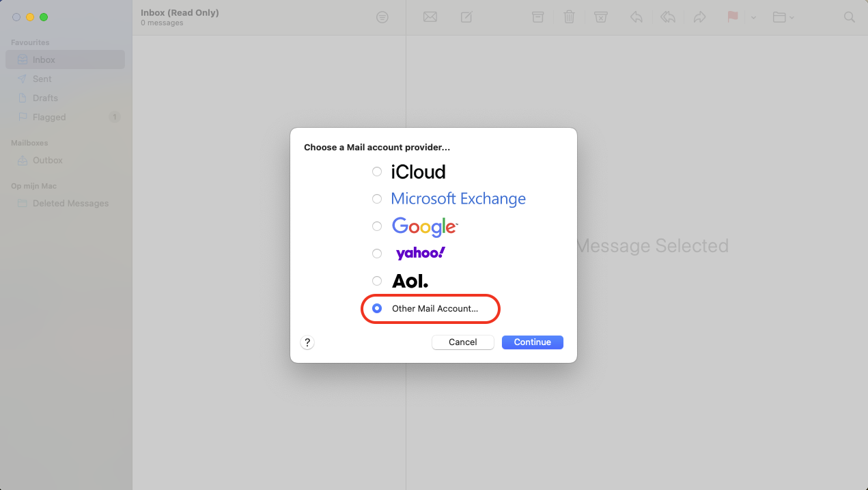
Task: Open the flag style dropdown
Action: tap(753, 17)
